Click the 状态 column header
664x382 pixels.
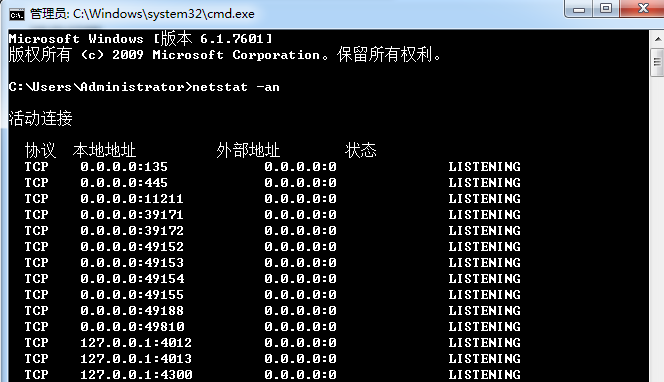(360, 150)
